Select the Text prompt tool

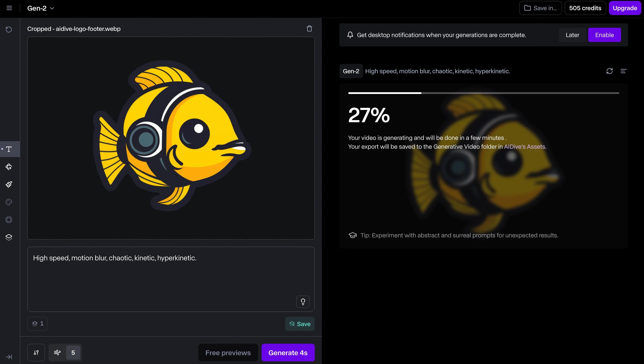click(x=9, y=149)
